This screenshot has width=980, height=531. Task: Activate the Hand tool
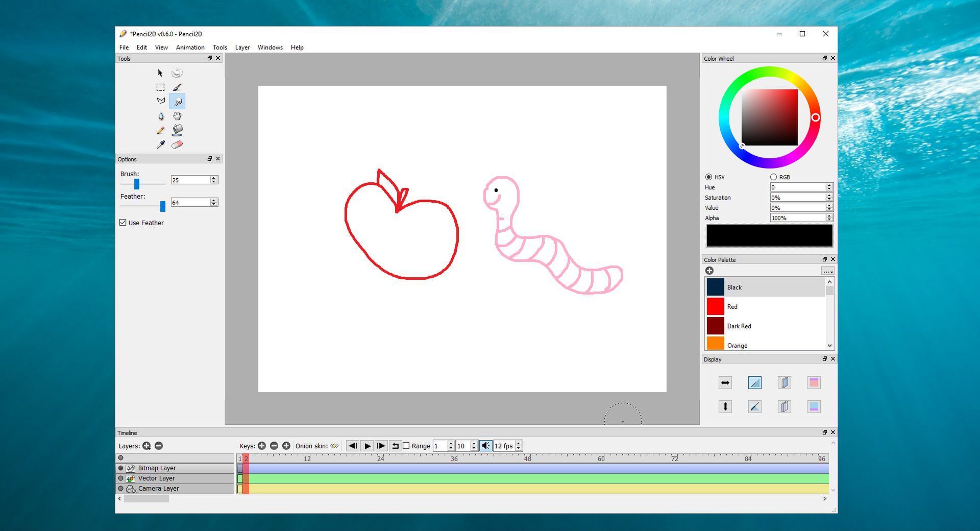pos(177,116)
